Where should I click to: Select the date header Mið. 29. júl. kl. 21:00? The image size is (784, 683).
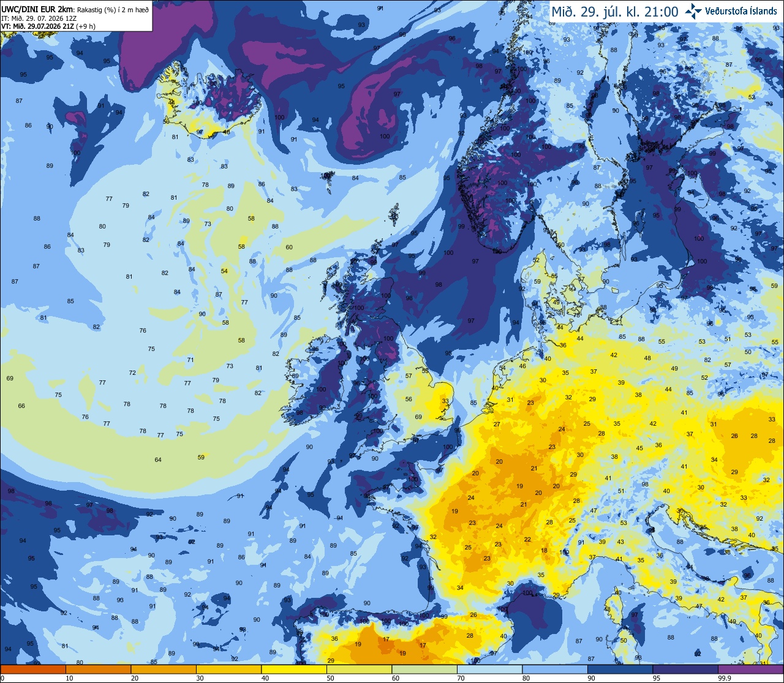[614, 11]
